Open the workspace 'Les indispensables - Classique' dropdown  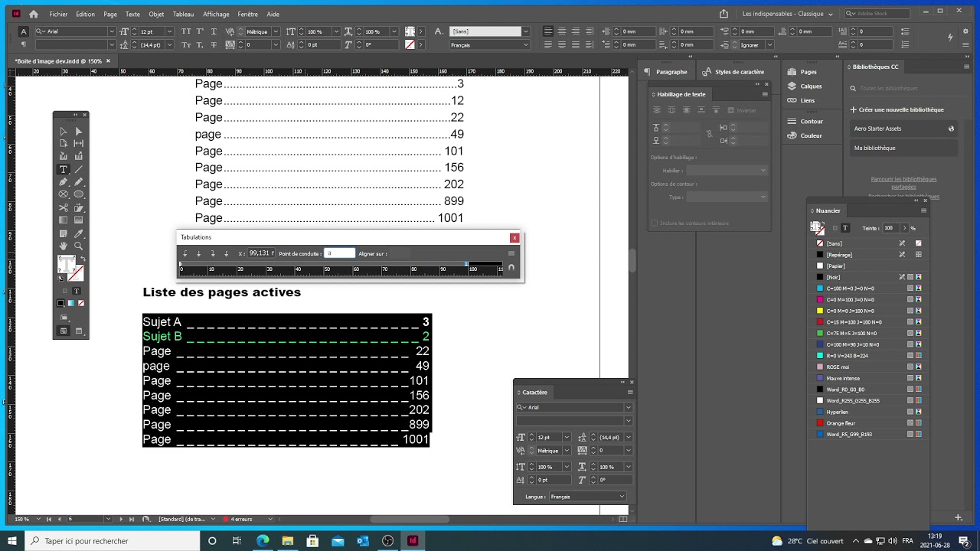(788, 14)
